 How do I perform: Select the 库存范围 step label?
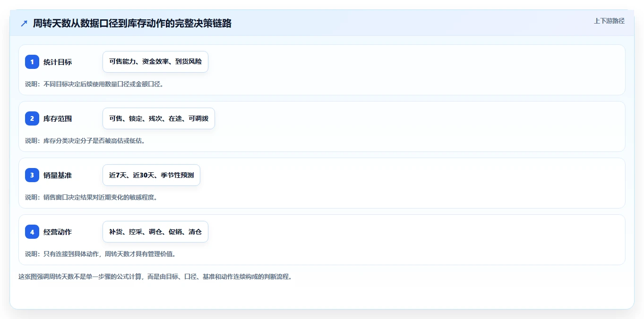coord(58,118)
